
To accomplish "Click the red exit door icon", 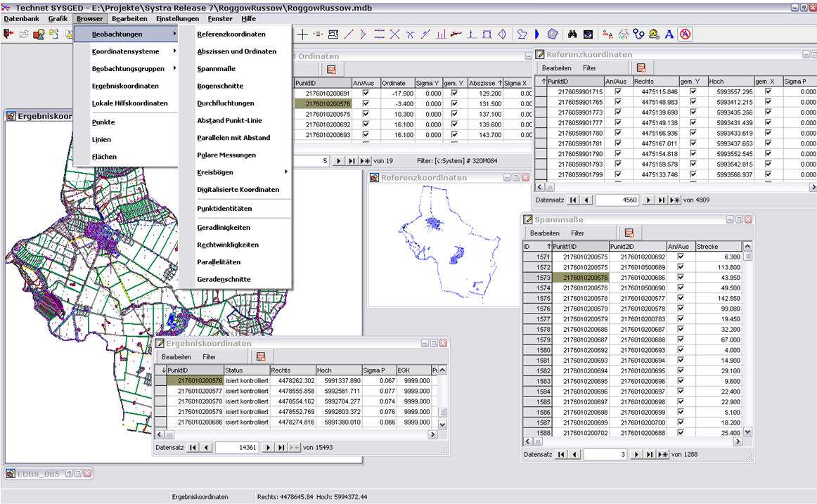I will [8, 34].
